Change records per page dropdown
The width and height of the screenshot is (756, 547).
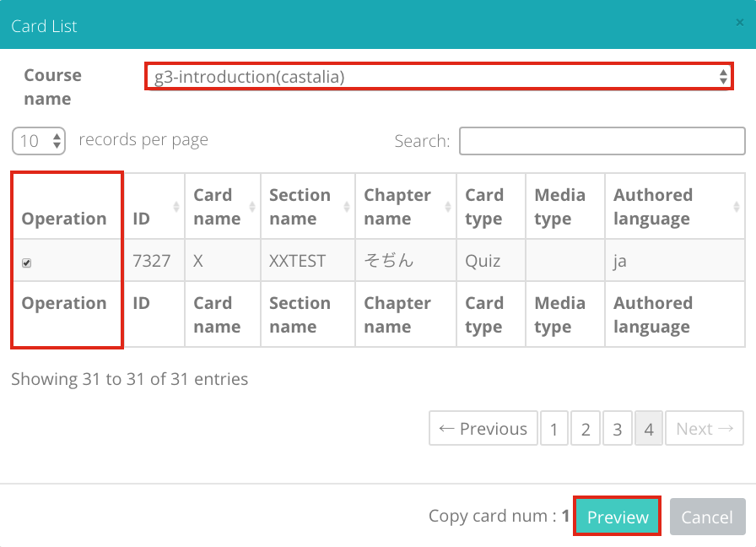tap(39, 141)
